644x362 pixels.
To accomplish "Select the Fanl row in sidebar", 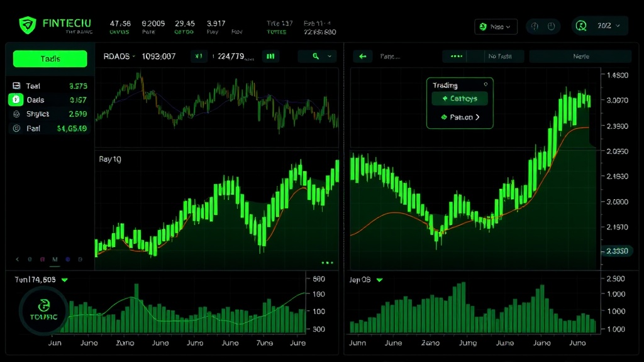I will [50, 128].
